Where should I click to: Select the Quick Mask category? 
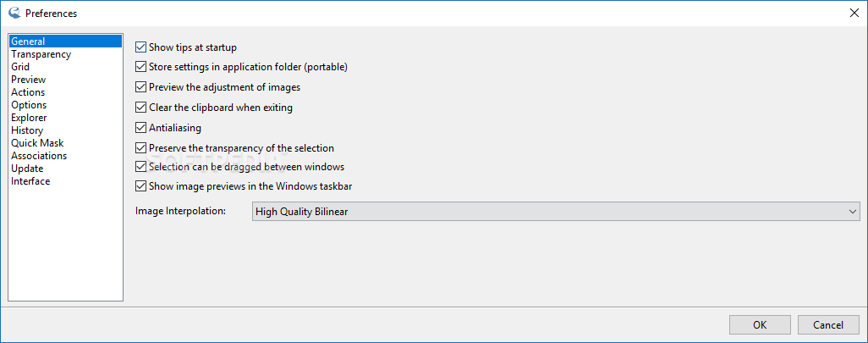pos(65,143)
